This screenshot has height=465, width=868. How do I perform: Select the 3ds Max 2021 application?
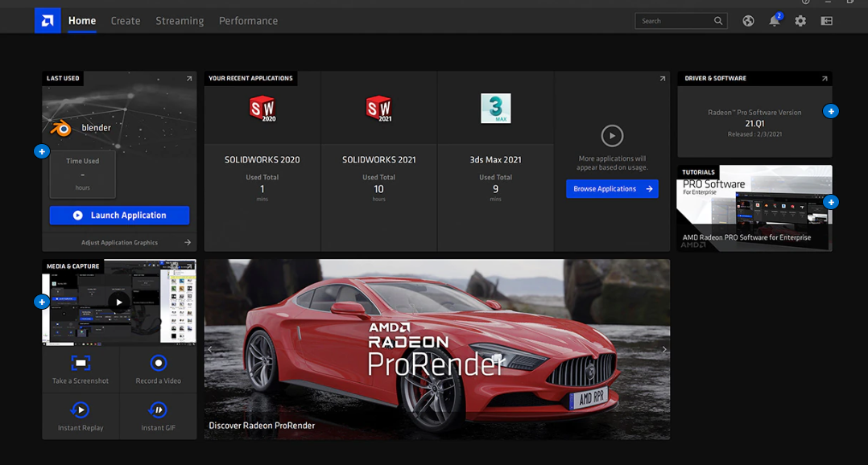[x=496, y=108]
